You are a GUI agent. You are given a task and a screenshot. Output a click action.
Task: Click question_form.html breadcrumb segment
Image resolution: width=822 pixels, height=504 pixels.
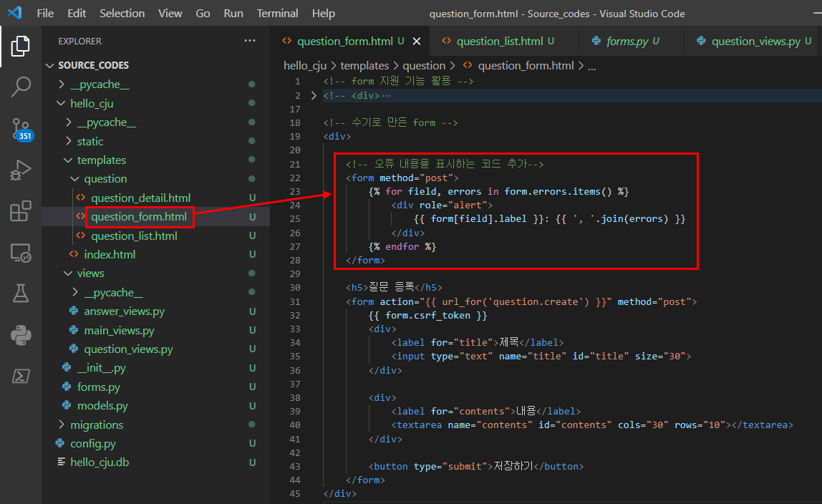click(526, 65)
